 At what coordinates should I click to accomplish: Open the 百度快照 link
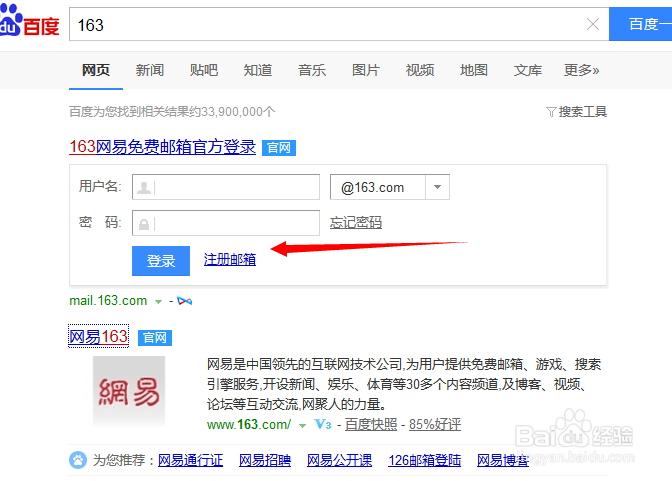(x=371, y=424)
